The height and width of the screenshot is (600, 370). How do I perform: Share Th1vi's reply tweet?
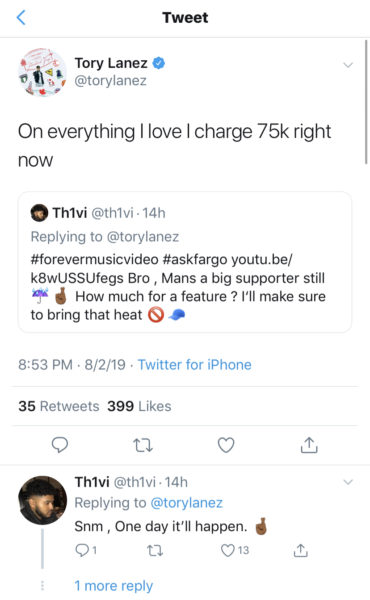tap(300, 550)
